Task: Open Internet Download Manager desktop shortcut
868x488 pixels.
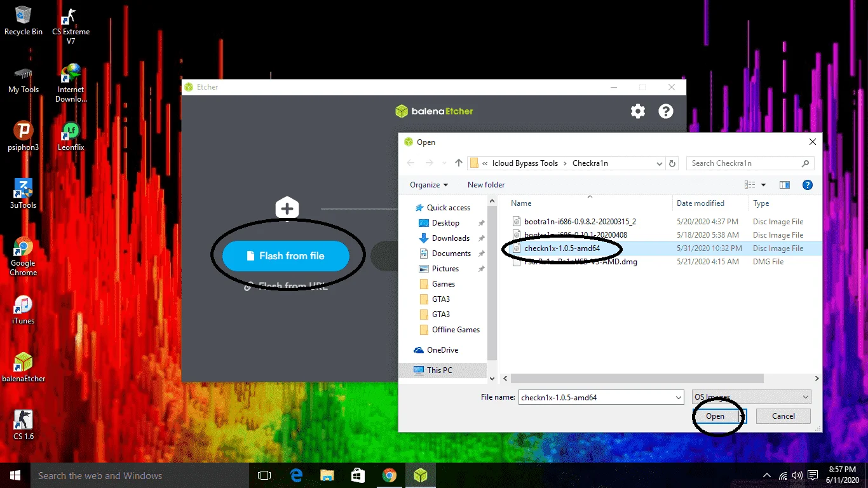Action: coord(71,83)
